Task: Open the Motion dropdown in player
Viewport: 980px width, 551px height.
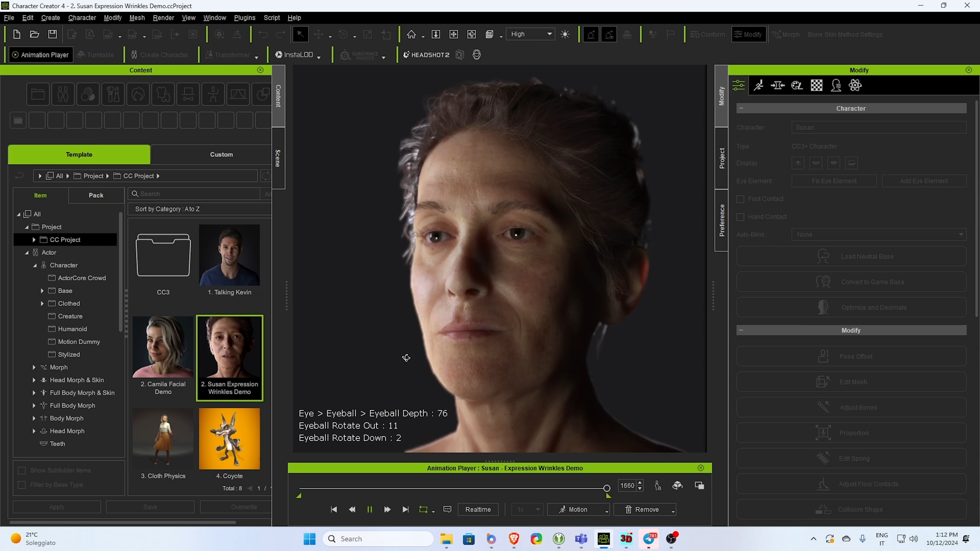Action: tap(578, 510)
